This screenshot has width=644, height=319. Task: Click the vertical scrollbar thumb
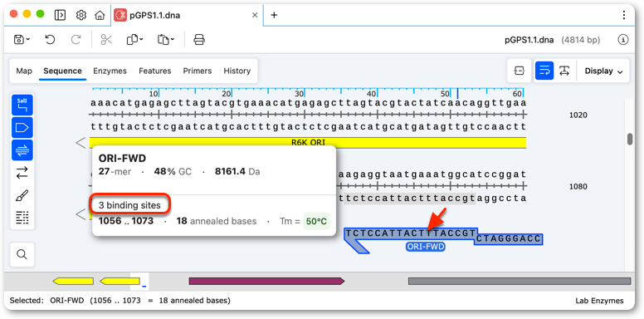(630, 139)
